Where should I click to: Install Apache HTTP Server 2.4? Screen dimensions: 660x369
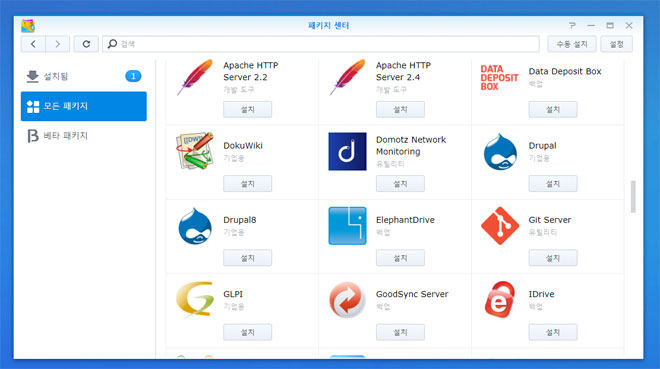(400, 109)
